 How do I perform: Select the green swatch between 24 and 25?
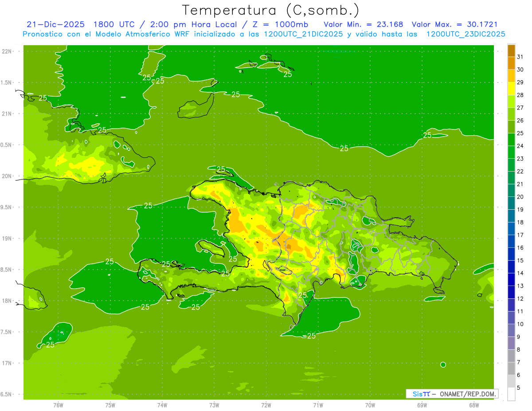tap(511, 140)
